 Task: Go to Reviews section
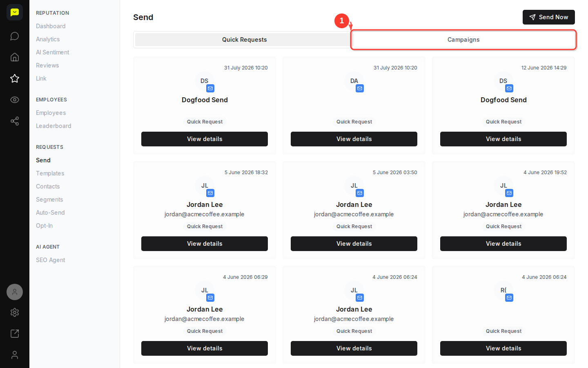coord(47,65)
